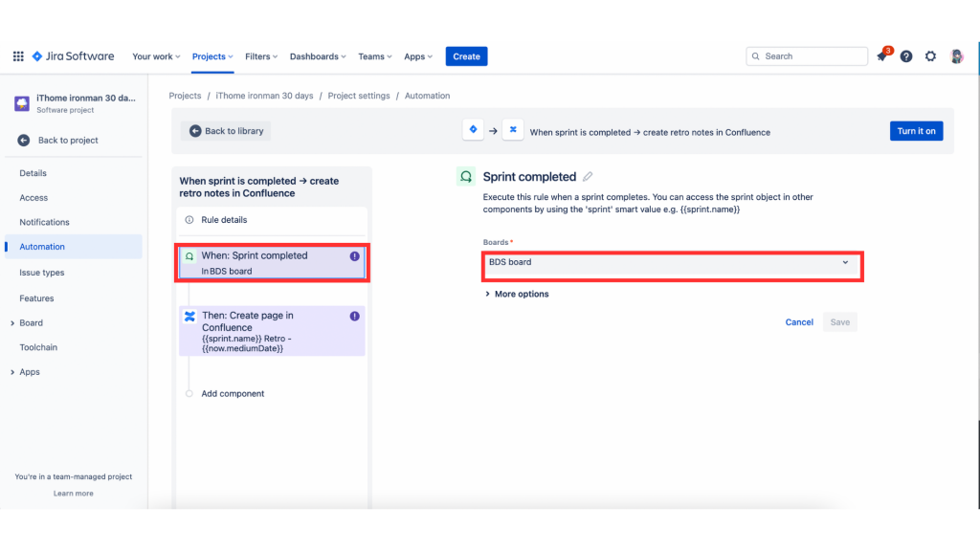The width and height of the screenshot is (980, 551).
Task: Open the Teams dropdown menu
Action: tap(375, 56)
